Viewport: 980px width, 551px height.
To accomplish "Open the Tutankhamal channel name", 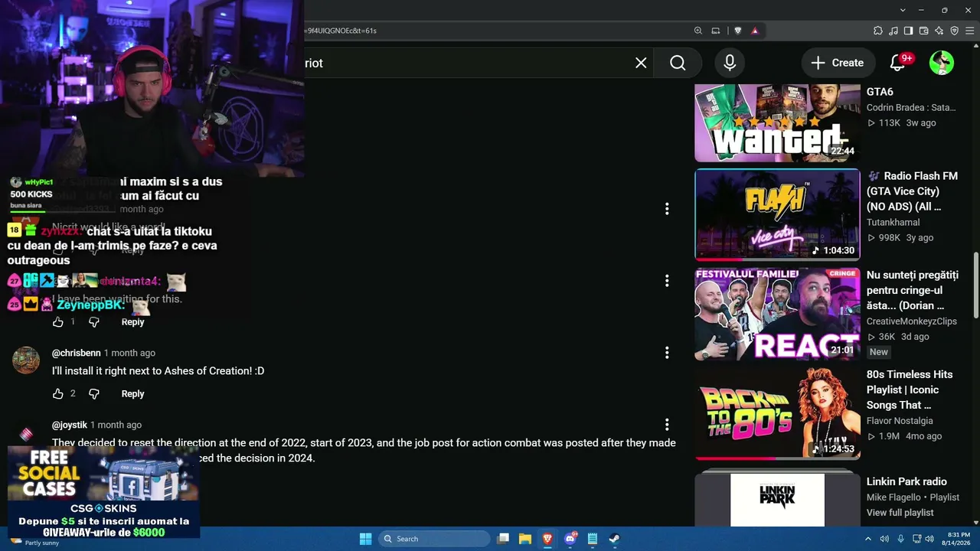I will click(894, 223).
